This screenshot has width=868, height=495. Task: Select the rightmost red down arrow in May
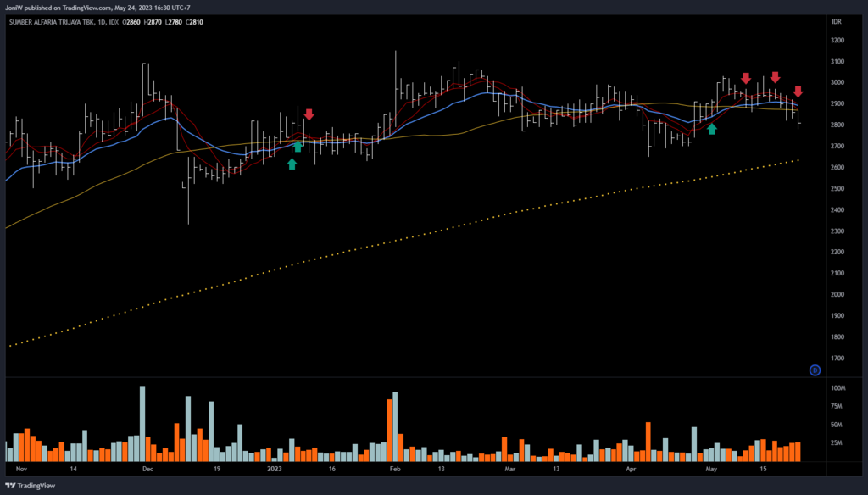pyautogui.click(x=798, y=92)
